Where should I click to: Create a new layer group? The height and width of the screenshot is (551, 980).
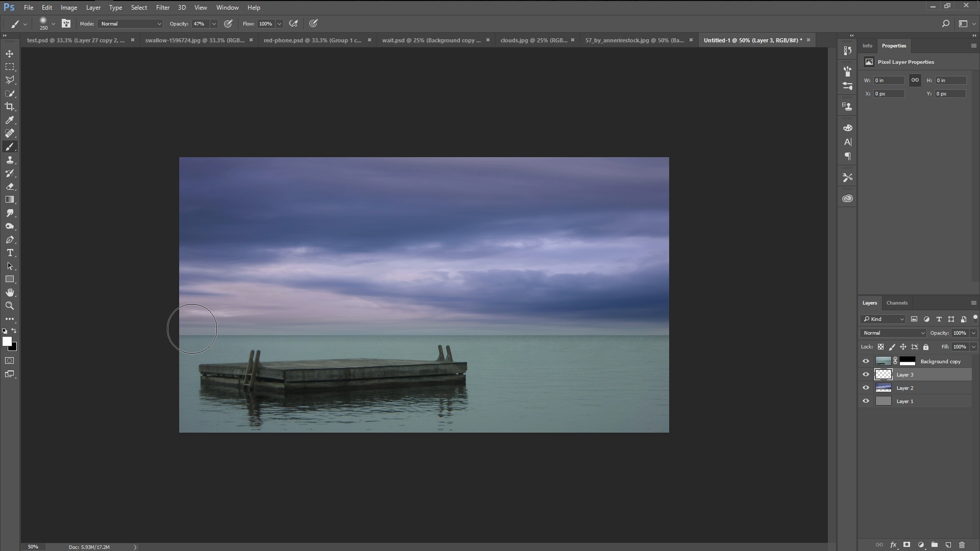pyautogui.click(x=935, y=545)
